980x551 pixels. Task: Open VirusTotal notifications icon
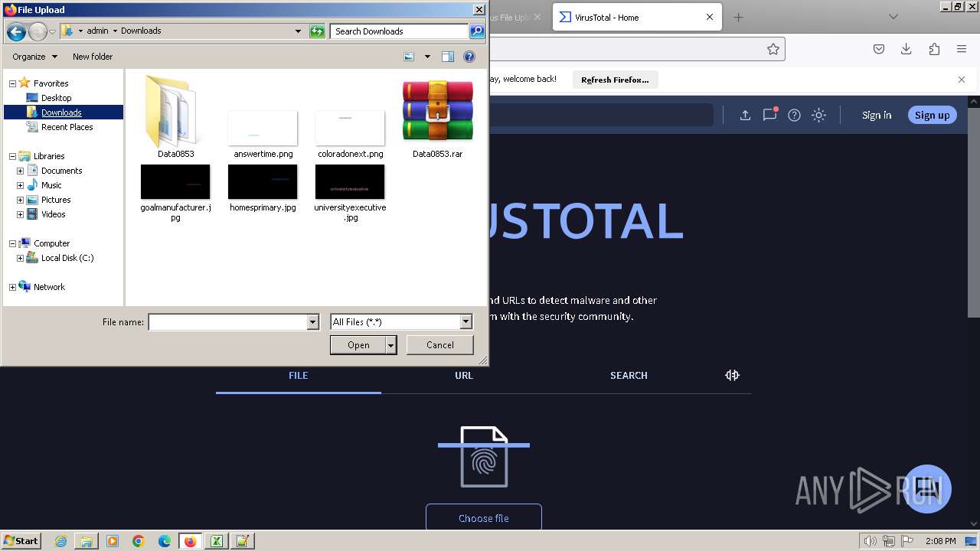(x=769, y=115)
